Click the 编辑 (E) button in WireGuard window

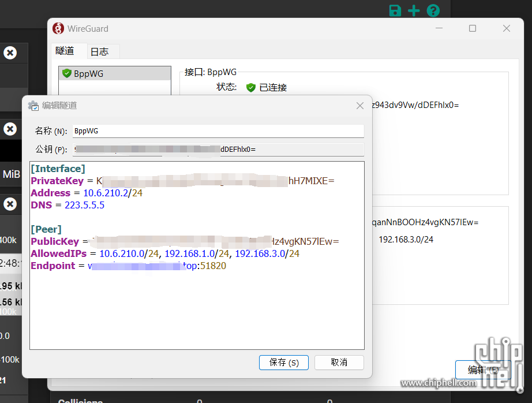tap(483, 370)
